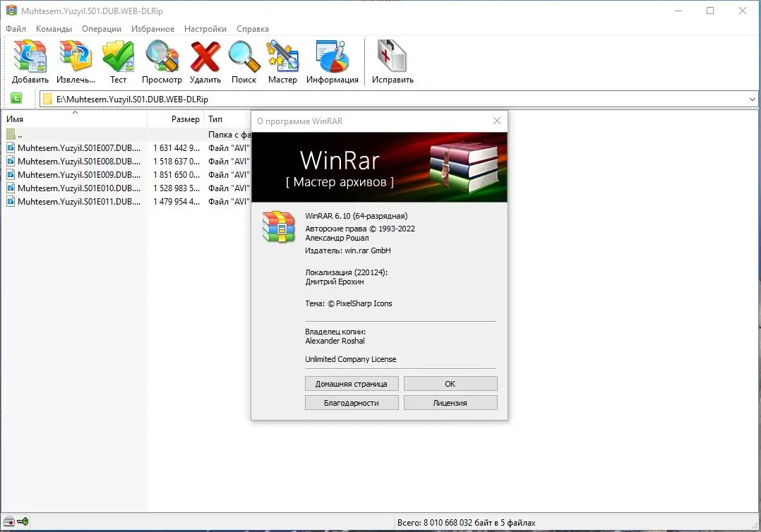
Task: Open the Настройки menu
Action: (x=205, y=29)
